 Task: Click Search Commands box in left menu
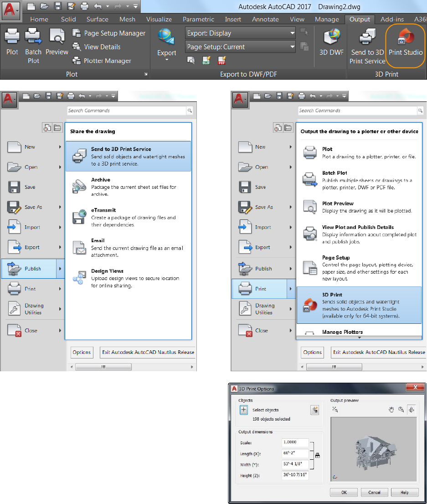127,110
